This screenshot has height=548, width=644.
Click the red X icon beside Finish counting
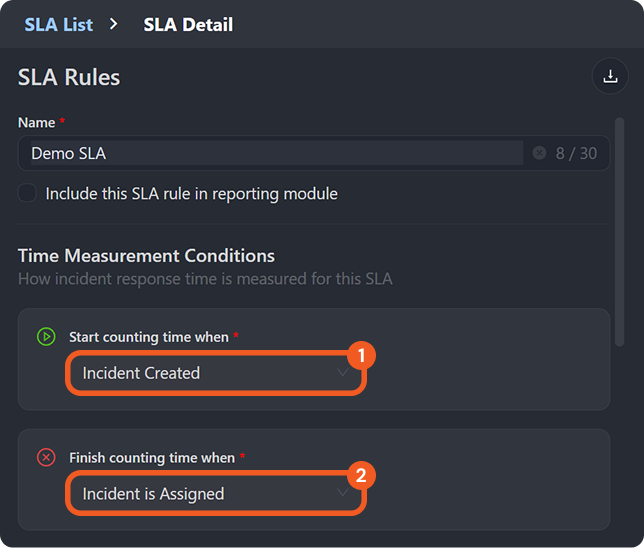click(46, 457)
